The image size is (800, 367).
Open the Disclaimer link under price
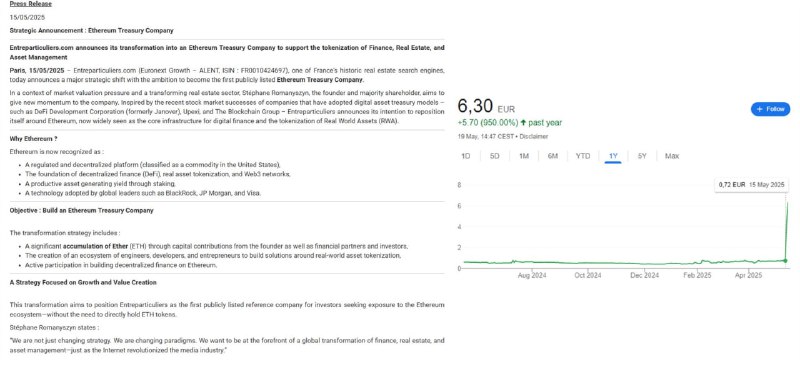pos(534,137)
